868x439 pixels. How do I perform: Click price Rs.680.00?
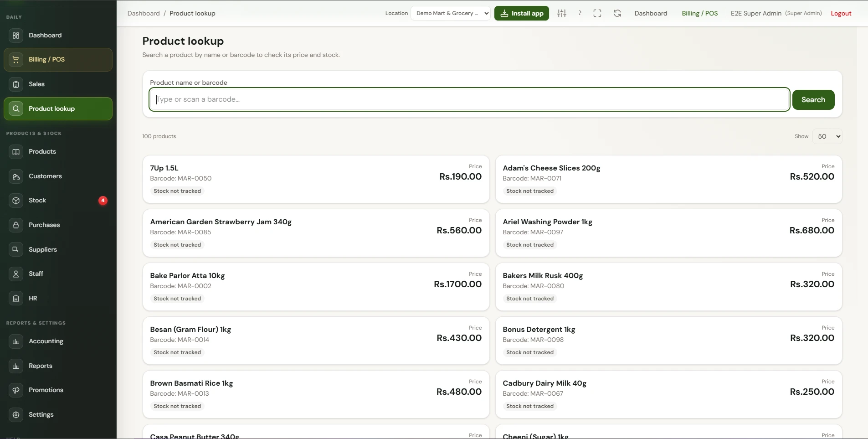pyautogui.click(x=812, y=231)
